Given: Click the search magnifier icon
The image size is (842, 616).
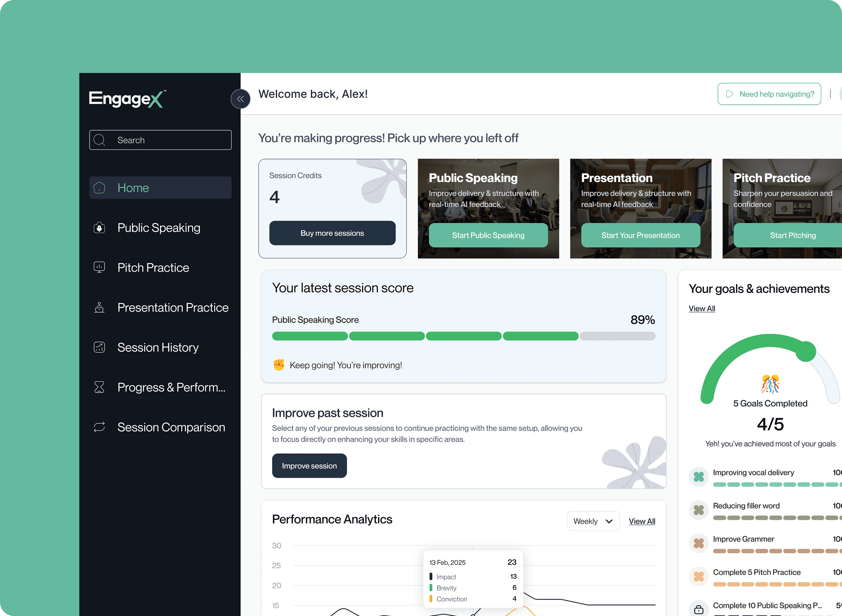Looking at the screenshot, I should (99, 140).
